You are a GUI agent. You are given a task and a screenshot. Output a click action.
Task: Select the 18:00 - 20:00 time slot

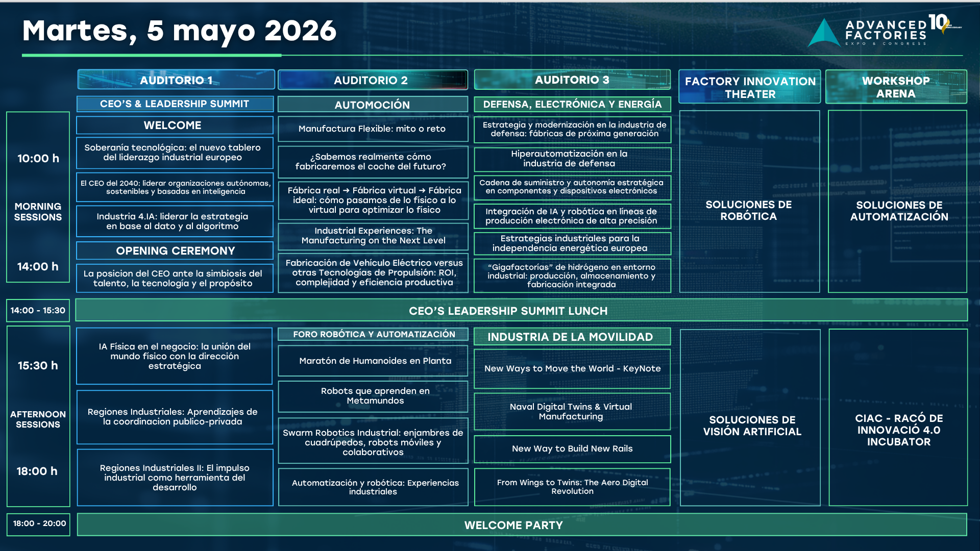[x=39, y=523]
